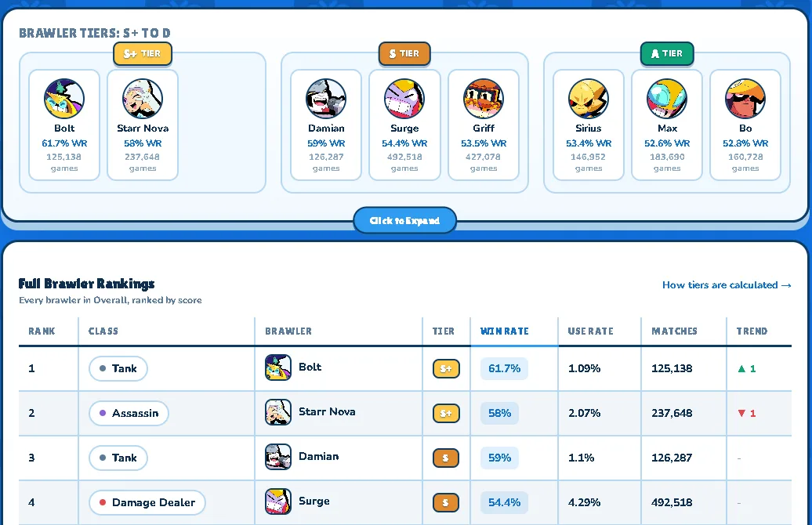Sort the table by TREND column
This screenshot has width=812, height=525.
point(752,331)
